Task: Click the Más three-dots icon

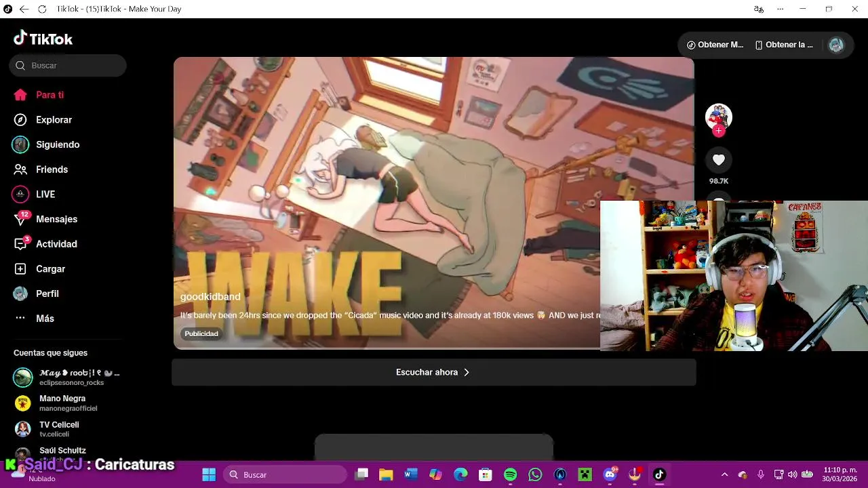Action: (x=20, y=319)
